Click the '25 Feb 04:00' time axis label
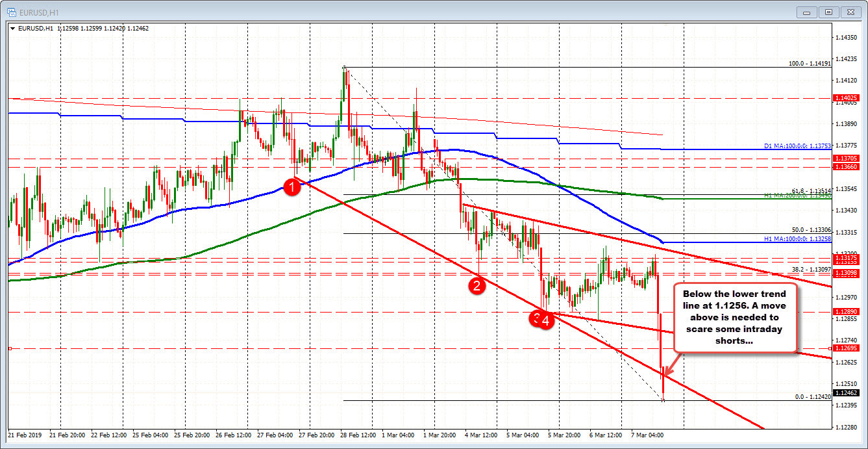 coord(151,435)
